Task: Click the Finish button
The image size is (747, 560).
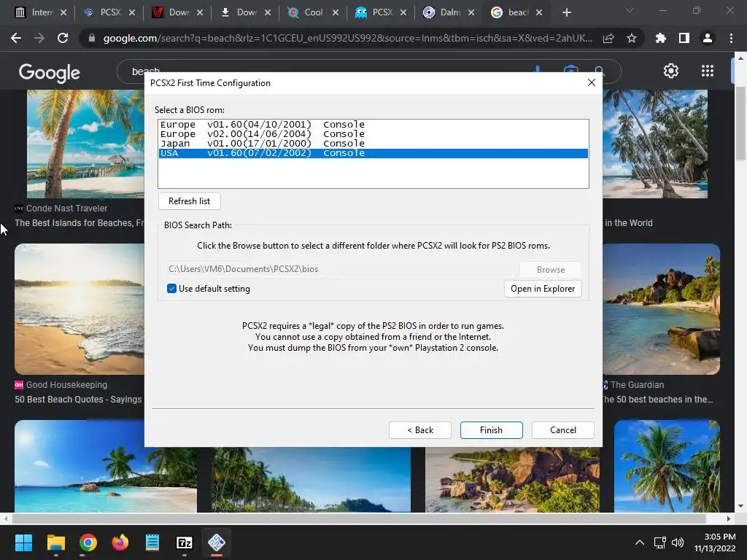Action: tap(491, 430)
